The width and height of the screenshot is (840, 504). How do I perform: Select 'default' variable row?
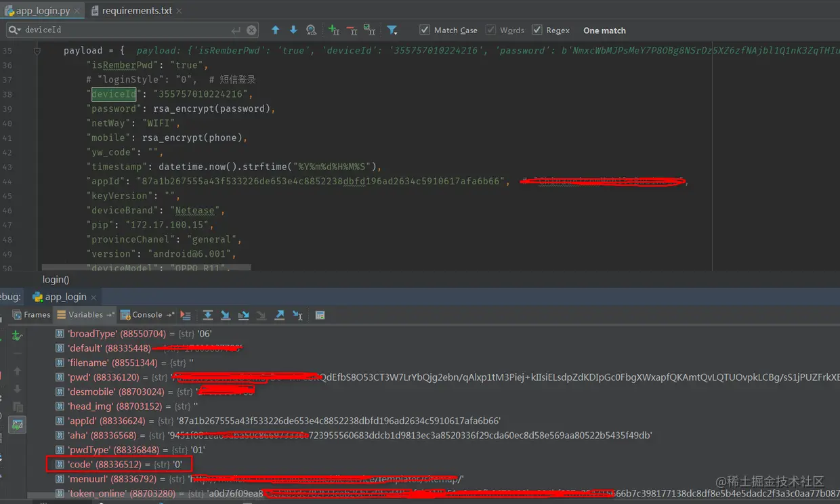click(x=149, y=348)
